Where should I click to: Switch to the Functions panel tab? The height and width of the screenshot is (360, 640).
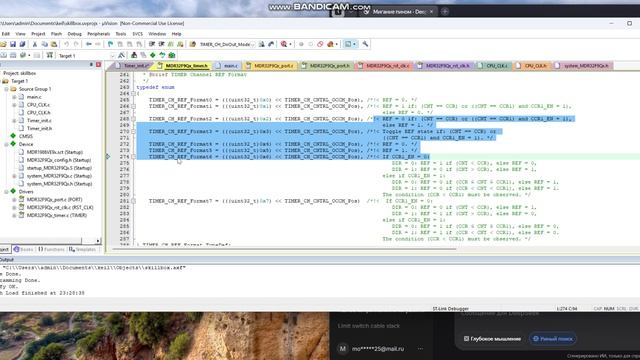pos(51,249)
